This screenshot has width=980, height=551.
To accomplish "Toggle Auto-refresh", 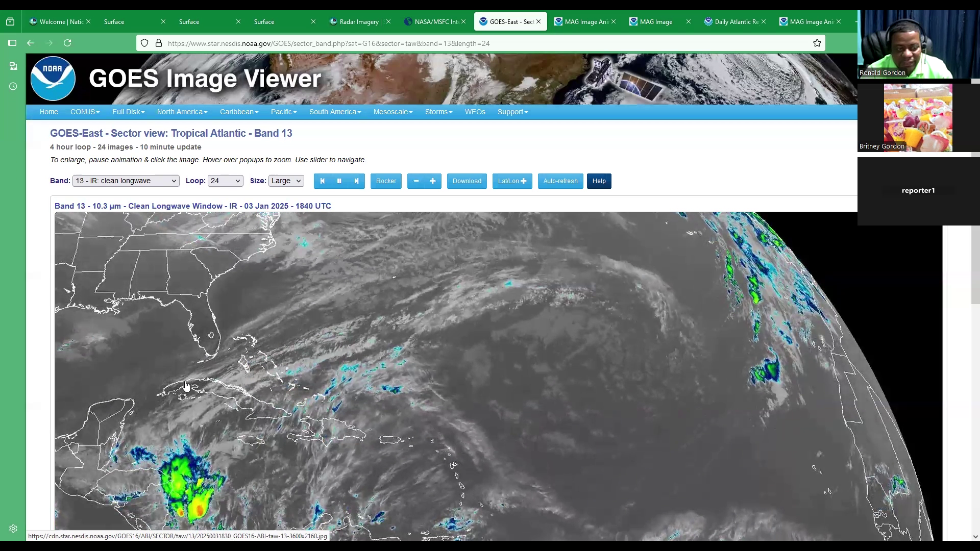I will [x=560, y=181].
